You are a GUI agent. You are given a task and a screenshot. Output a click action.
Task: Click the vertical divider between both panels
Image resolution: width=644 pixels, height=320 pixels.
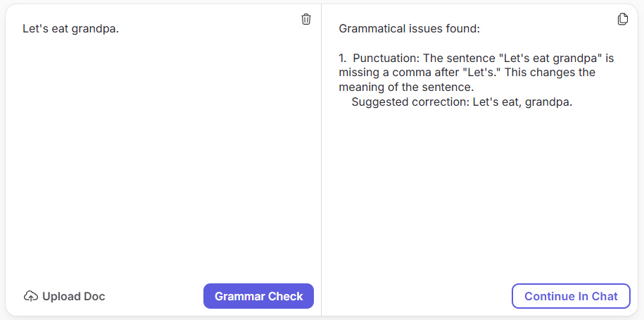(x=321, y=160)
